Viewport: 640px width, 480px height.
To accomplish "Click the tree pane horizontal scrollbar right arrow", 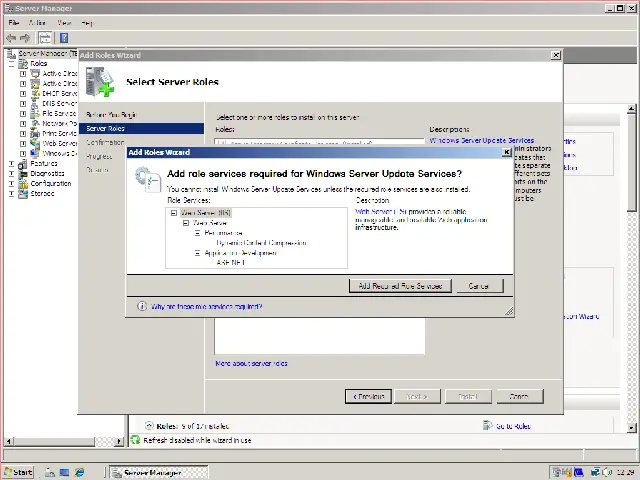I will [119, 441].
